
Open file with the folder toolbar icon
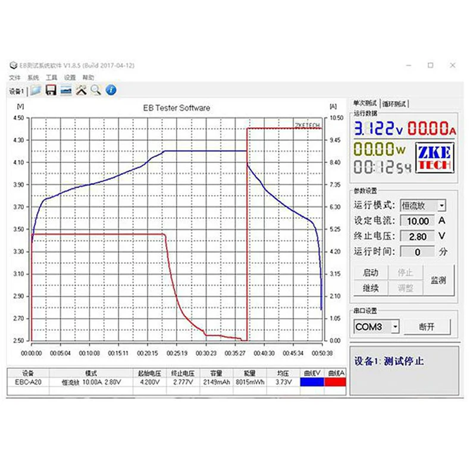(36, 90)
